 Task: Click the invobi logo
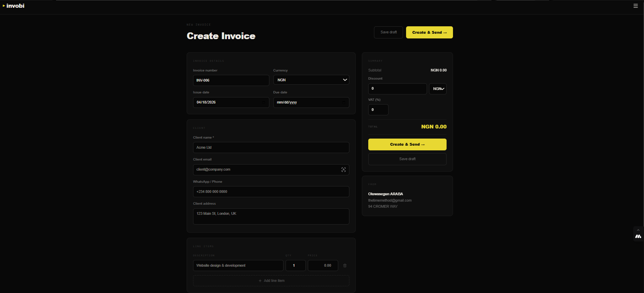click(x=14, y=6)
